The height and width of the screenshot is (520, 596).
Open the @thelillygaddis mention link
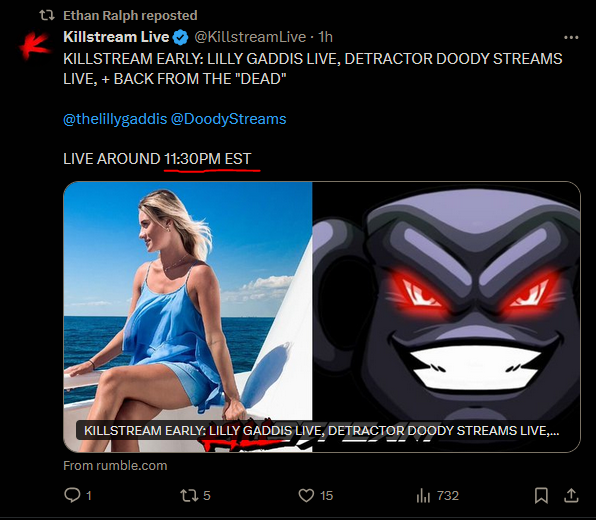pos(115,119)
